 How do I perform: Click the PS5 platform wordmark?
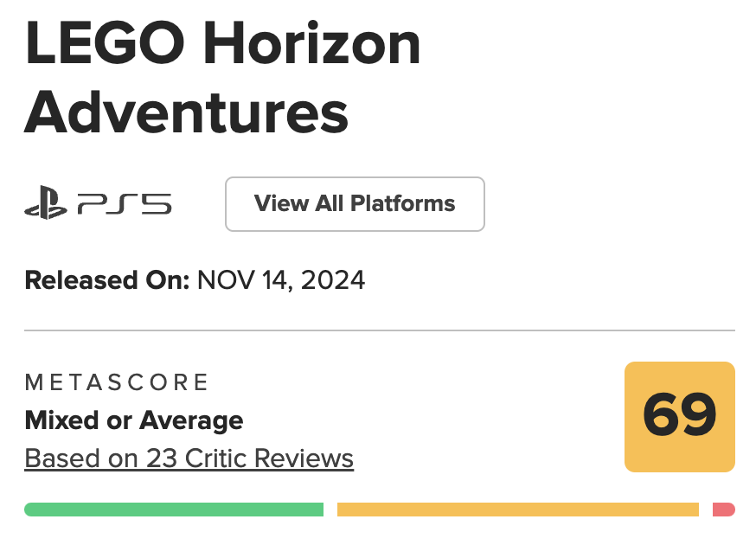pos(125,203)
